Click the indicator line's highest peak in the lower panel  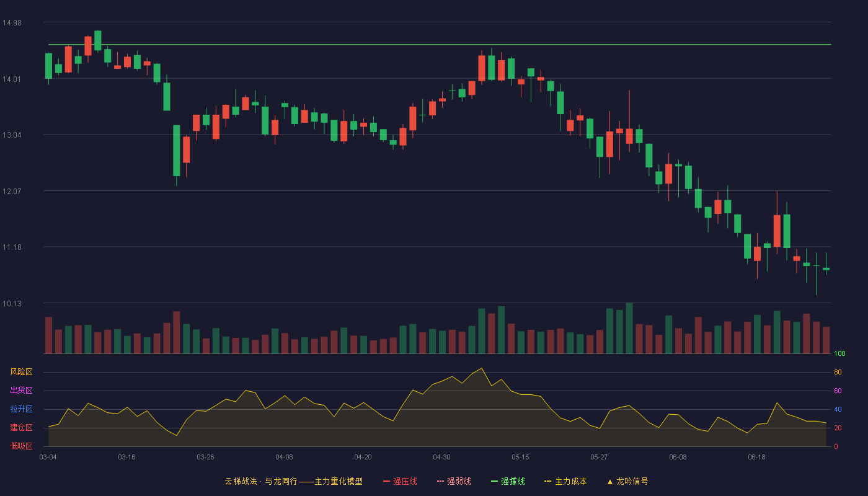tap(481, 368)
